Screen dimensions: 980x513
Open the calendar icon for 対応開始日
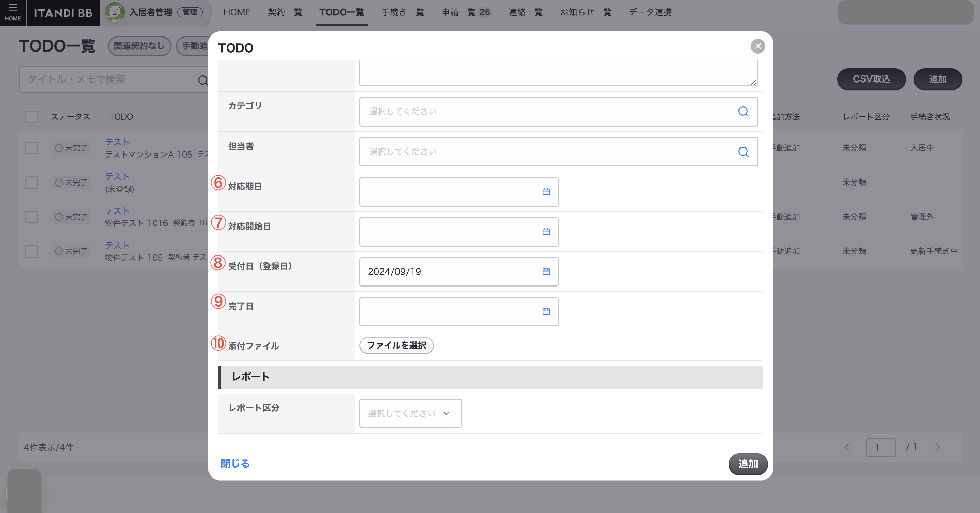click(x=546, y=232)
